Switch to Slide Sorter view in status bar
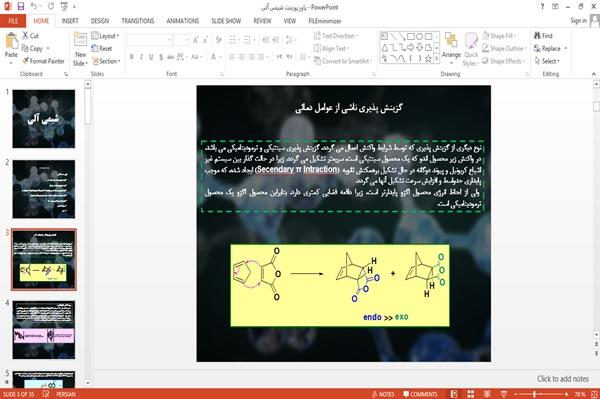600x399 pixels. [471, 394]
